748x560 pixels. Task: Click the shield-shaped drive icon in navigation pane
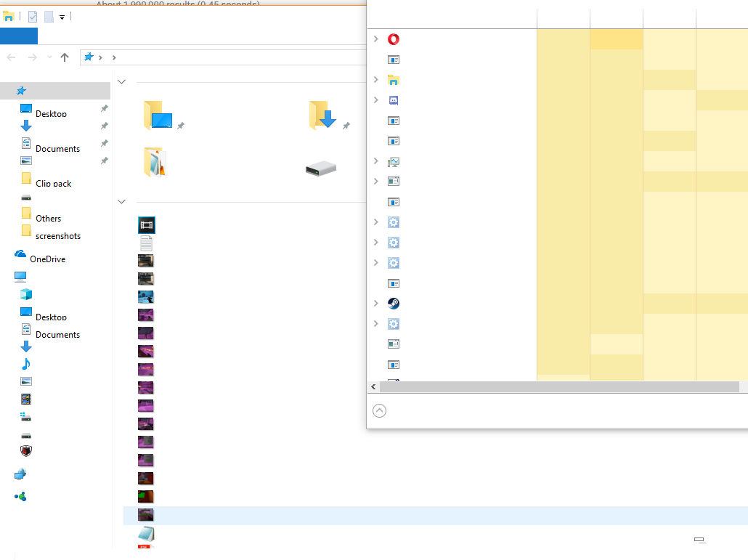(x=26, y=451)
